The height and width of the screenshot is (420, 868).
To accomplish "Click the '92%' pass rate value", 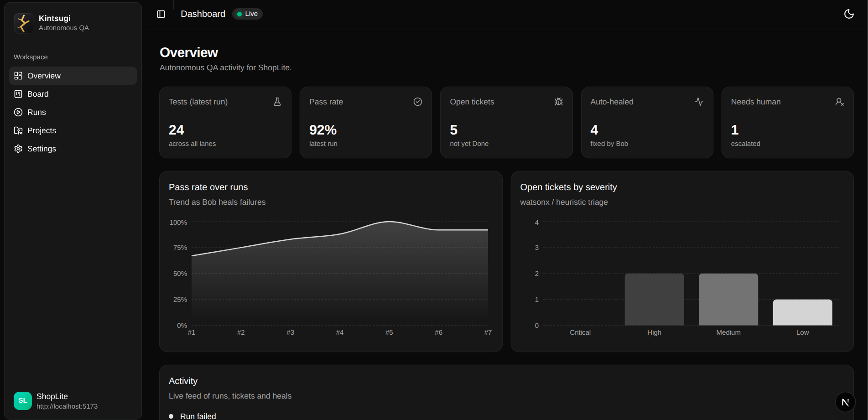I will 323,130.
